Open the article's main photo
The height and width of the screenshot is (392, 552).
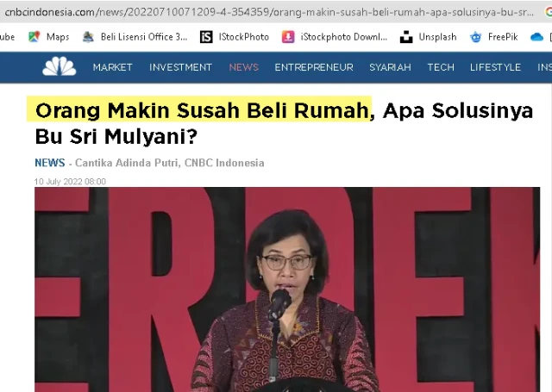pyautogui.click(x=287, y=289)
